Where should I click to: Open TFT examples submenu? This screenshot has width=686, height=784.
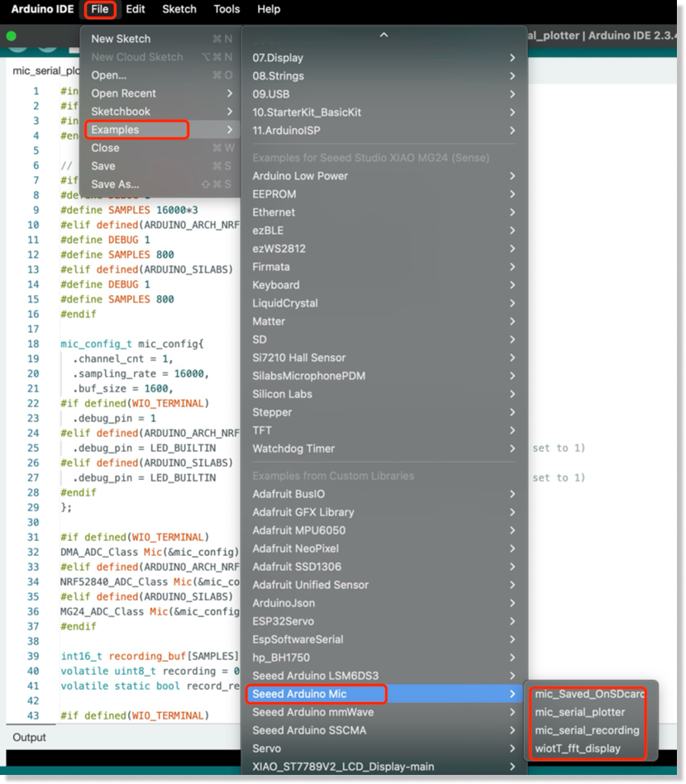(383, 430)
